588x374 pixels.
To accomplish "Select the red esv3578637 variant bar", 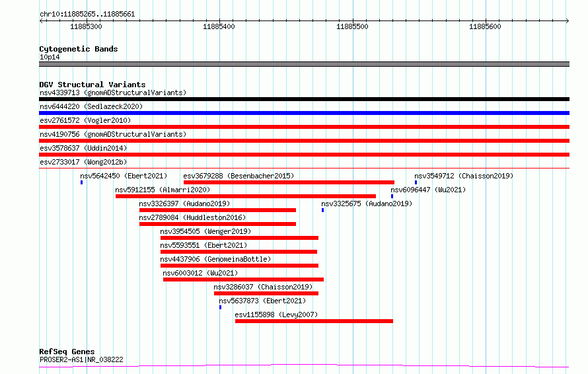I will 304,155.
